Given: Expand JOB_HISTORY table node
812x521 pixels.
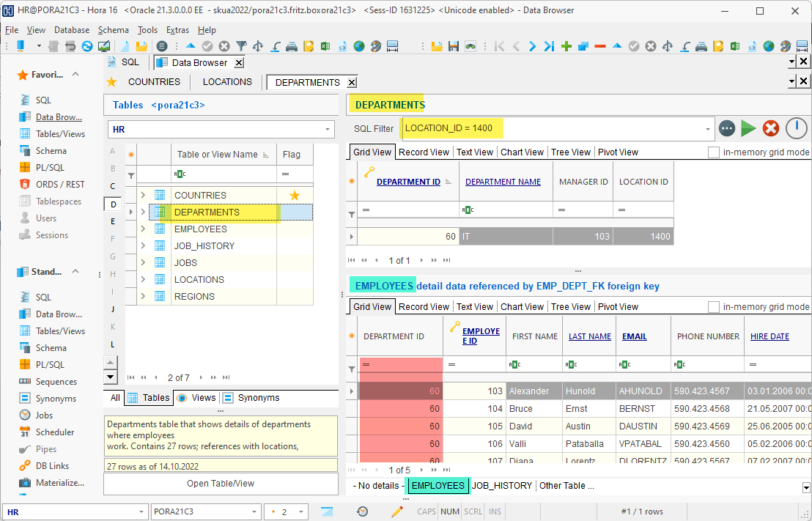Looking at the screenshot, I should point(143,246).
